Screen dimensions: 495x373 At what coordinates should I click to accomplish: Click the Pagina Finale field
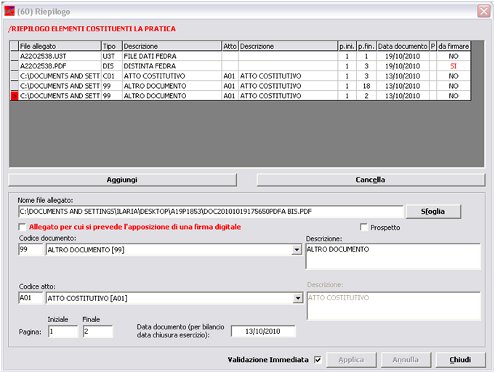98,332
